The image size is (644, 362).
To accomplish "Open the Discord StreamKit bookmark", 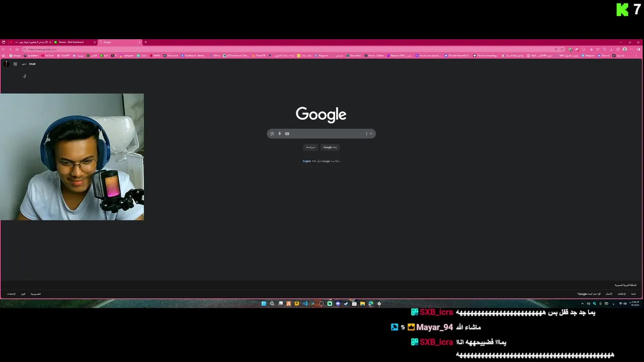I will (458, 55).
